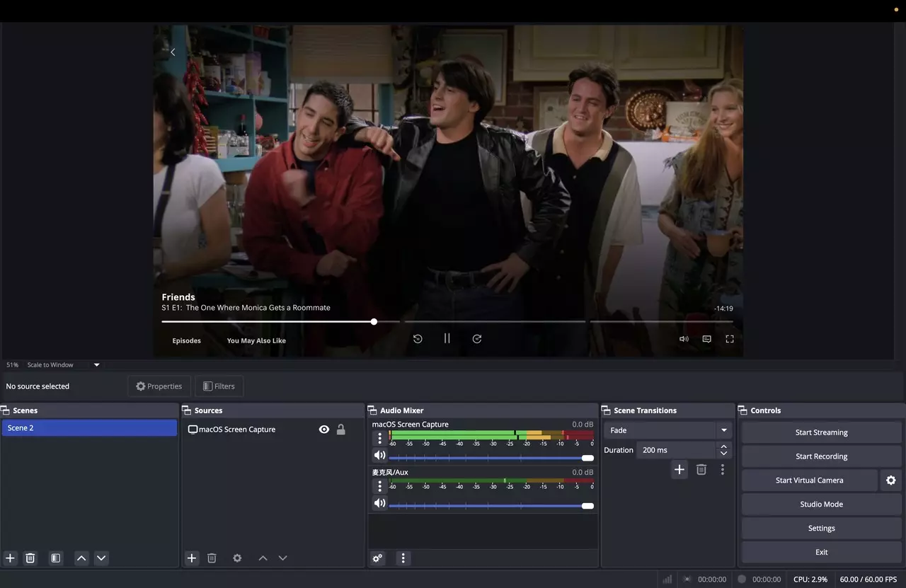
Task: Click the player volume speaker icon
Action: [x=684, y=339]
